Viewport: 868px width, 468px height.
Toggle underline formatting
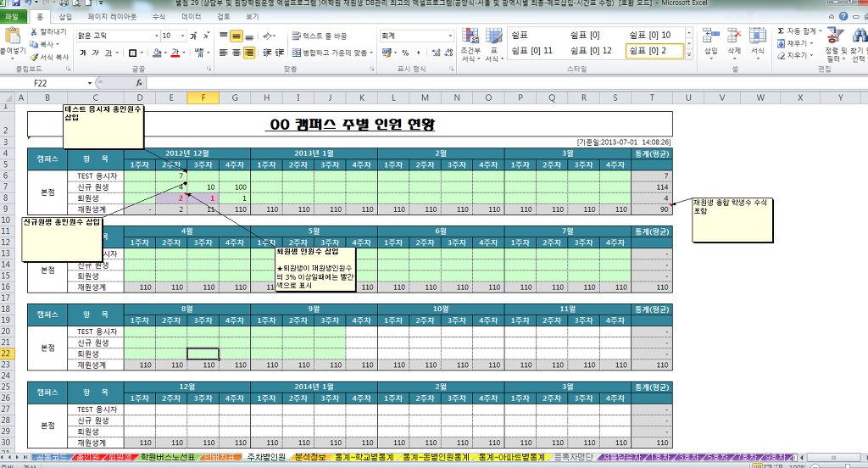click(108, 53)
